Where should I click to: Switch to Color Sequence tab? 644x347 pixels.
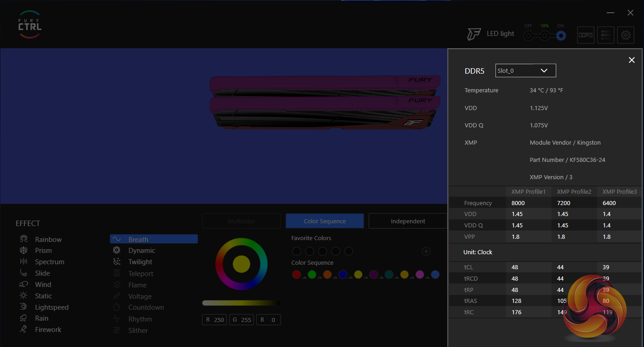(324, 221)
